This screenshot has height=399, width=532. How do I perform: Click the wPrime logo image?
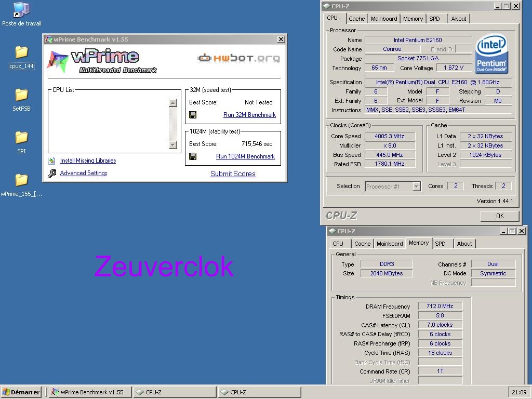pyautogui.click(x=102, y=61)
